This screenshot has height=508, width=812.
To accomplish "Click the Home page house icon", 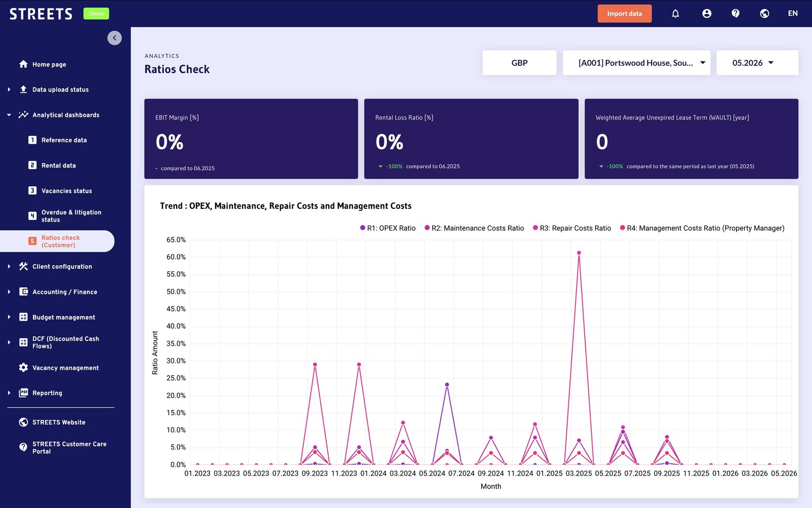I will click(23, 64).
